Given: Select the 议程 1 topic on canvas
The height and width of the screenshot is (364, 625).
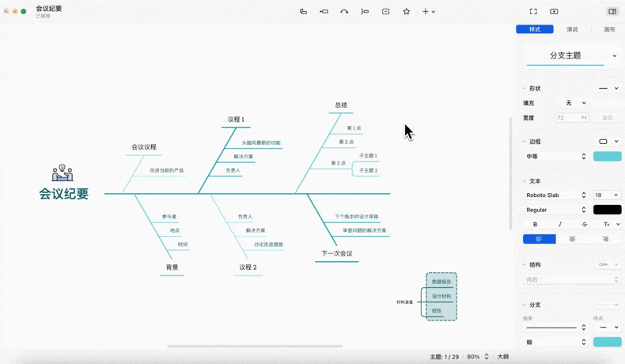Looking at the screenshot, I should (x=236, y=119).
